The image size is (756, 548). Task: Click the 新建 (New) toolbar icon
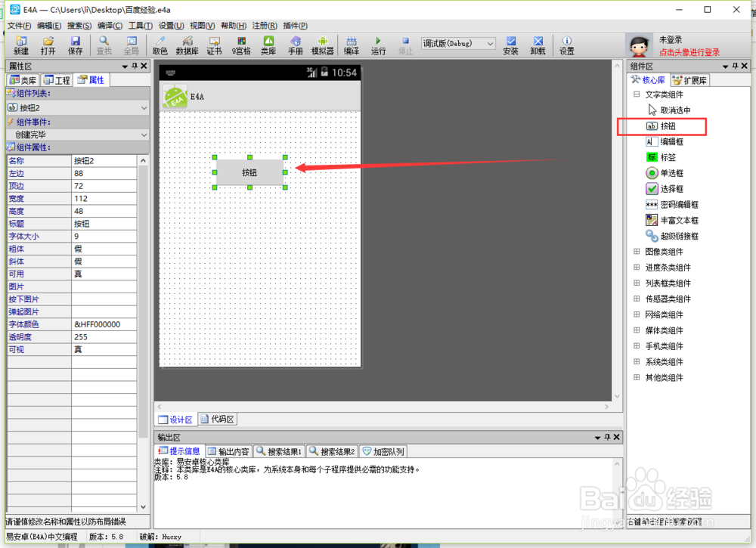(20, 45)
